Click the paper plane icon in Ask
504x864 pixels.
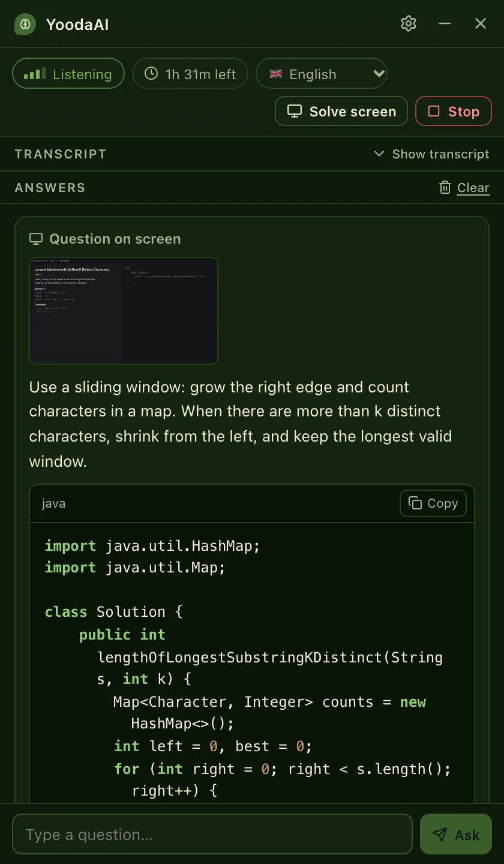click(x=440, y=835)
